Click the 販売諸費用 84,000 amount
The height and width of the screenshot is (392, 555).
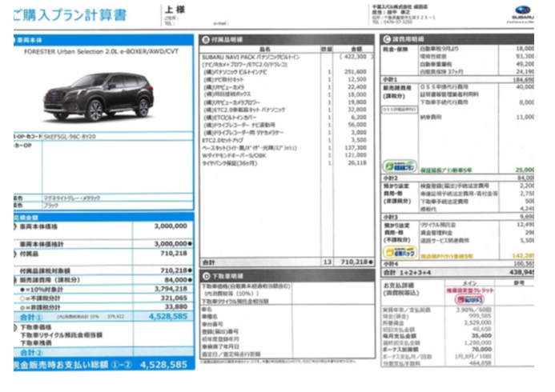178,280
